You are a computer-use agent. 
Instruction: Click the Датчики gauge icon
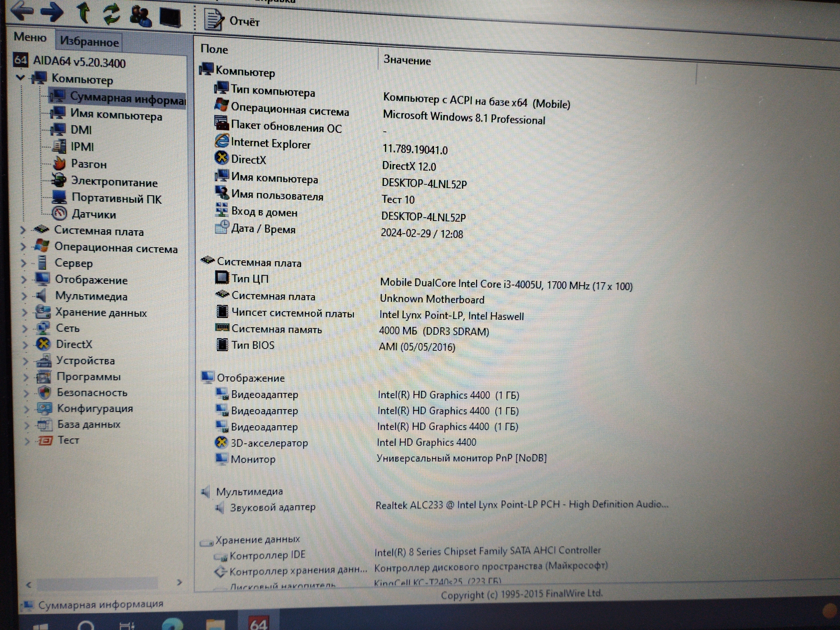59,213
